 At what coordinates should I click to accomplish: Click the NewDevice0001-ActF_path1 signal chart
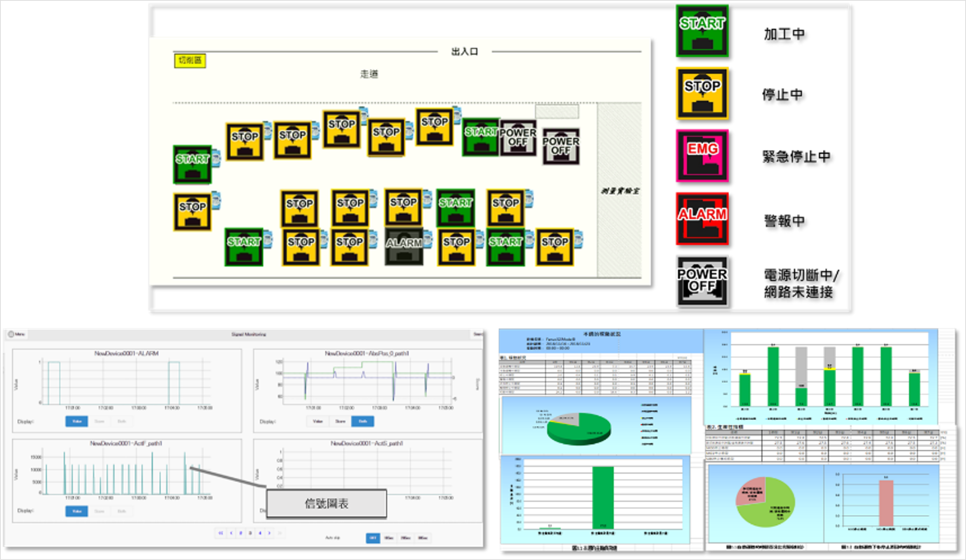coord(127,481)
